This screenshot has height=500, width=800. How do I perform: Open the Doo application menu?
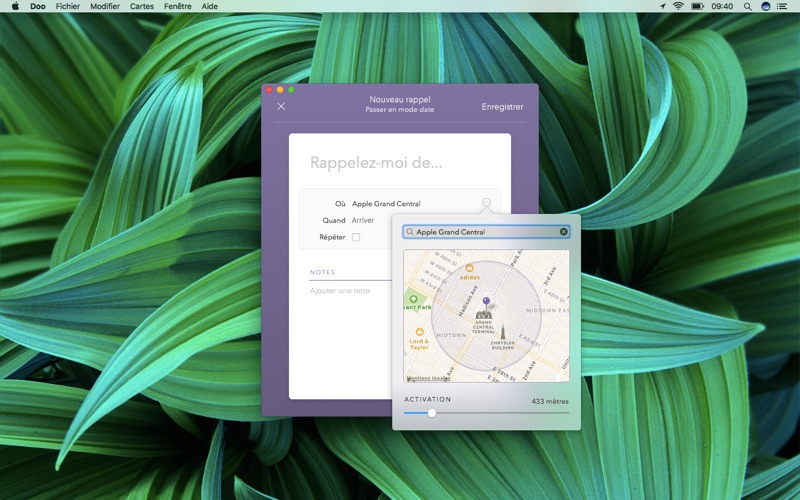(38, 6)
